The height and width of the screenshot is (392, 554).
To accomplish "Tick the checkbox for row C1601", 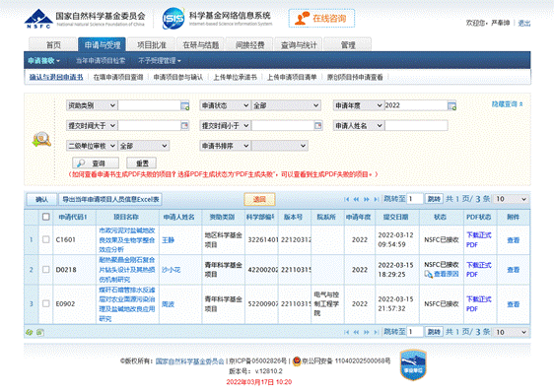I will coord(46,239).
